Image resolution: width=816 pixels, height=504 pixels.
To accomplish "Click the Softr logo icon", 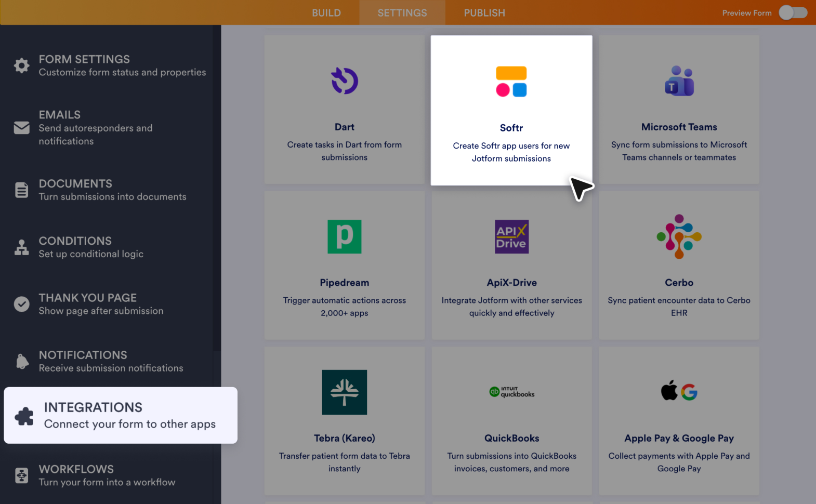I will click(511, 82).
